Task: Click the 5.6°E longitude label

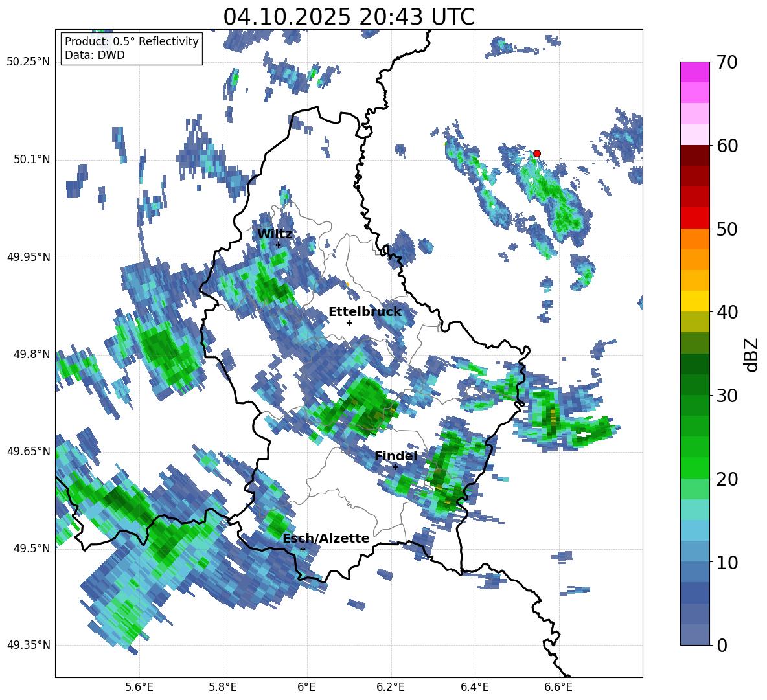Action: click(x=139, y=687)
